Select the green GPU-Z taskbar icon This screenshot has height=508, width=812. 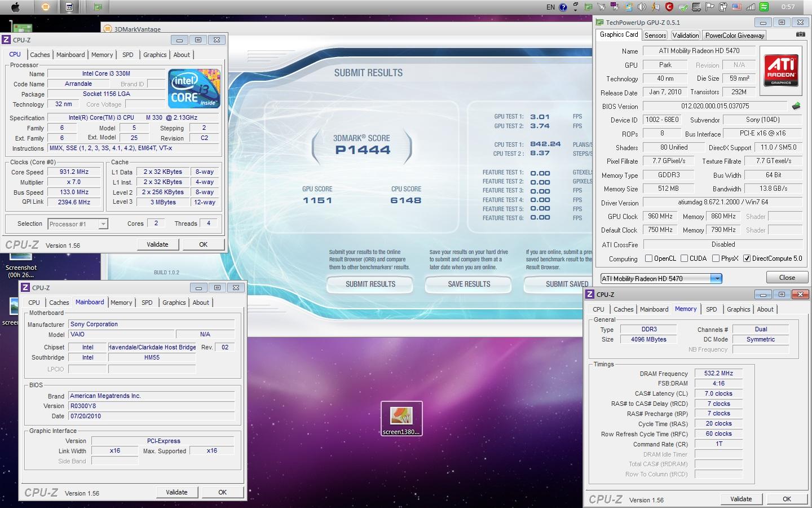coord(98,7)
